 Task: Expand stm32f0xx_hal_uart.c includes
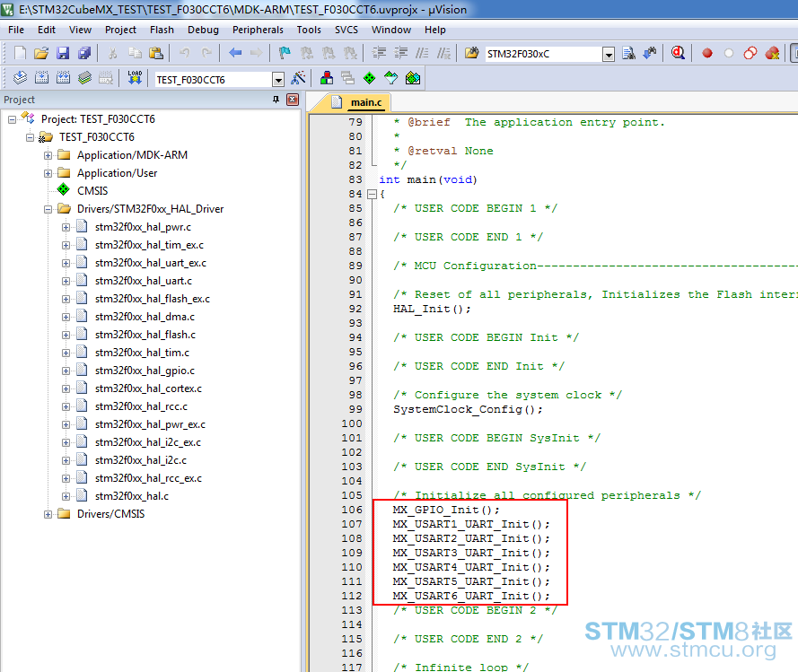(x=66, y=281)
